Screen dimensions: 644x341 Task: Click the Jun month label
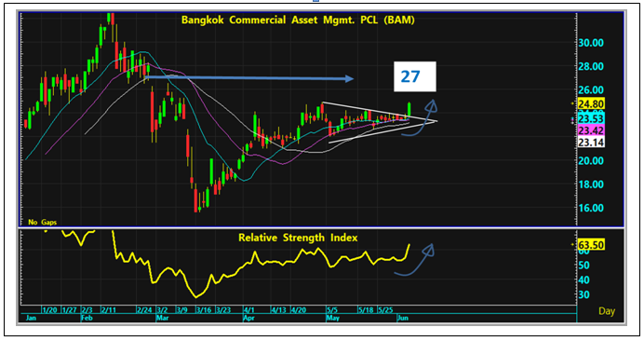click(402, 318)
